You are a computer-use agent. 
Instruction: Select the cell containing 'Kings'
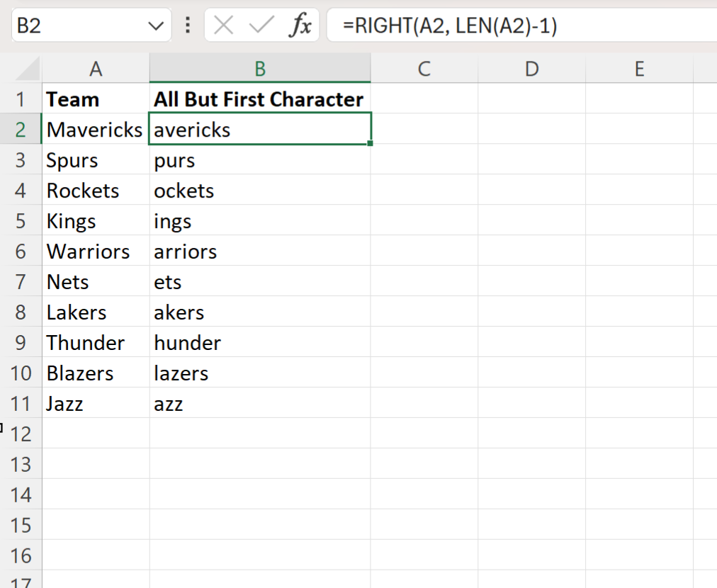click(x=96, y=221)
